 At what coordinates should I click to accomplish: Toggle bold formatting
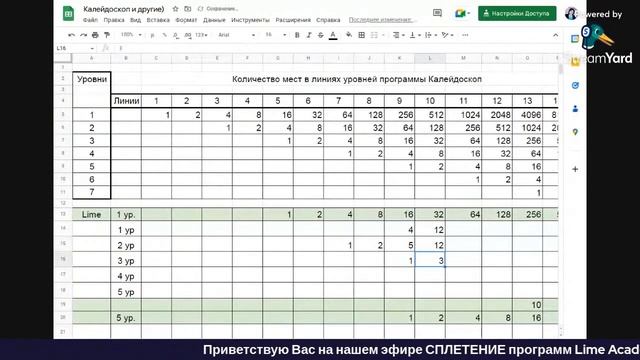[297, 35]
